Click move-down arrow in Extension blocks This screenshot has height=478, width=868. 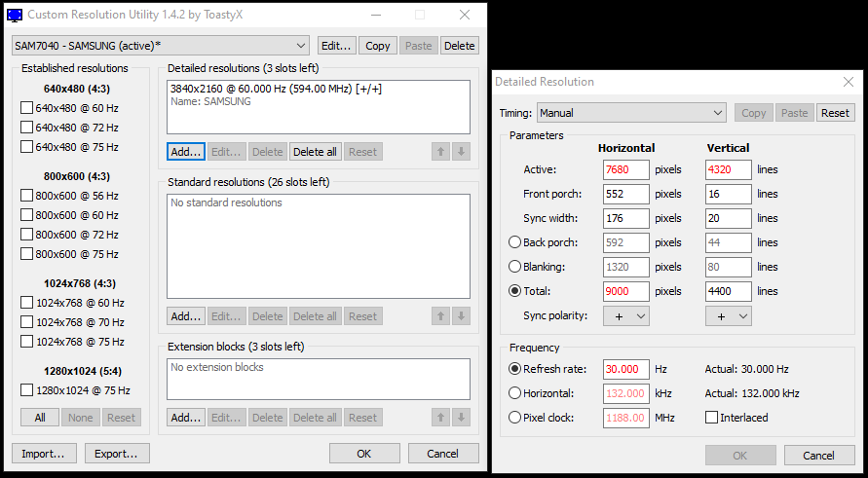point(462,418)
